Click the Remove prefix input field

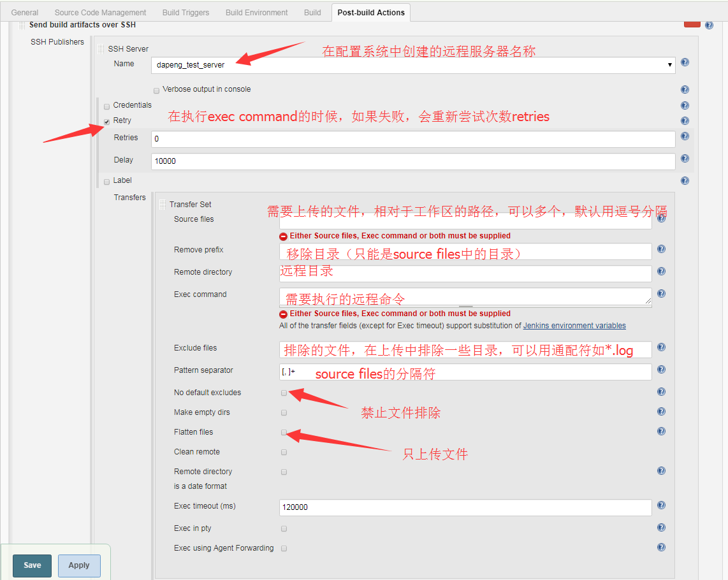pos(465,251)
